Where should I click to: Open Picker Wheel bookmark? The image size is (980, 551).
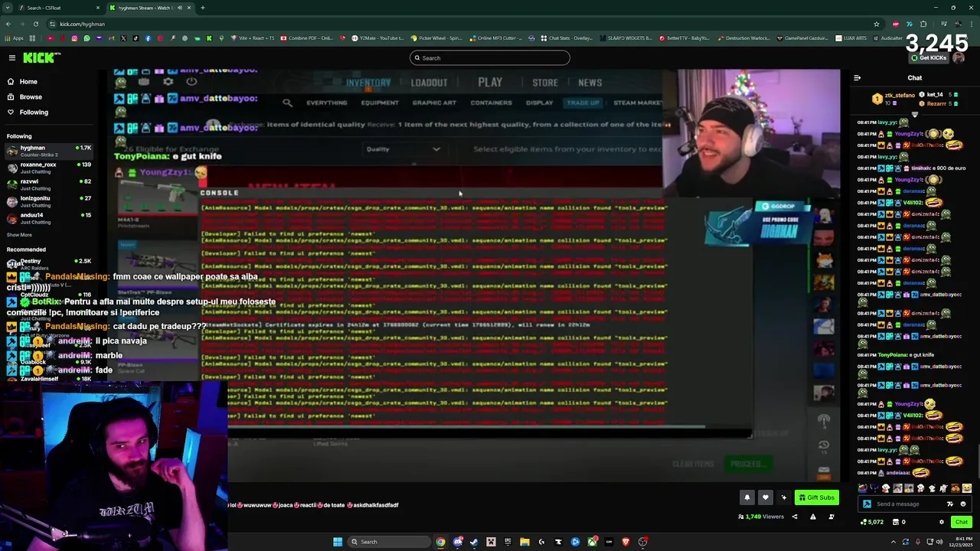436,38
